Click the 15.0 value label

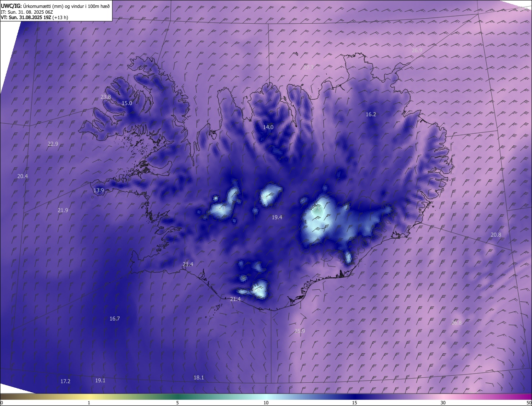127,103
